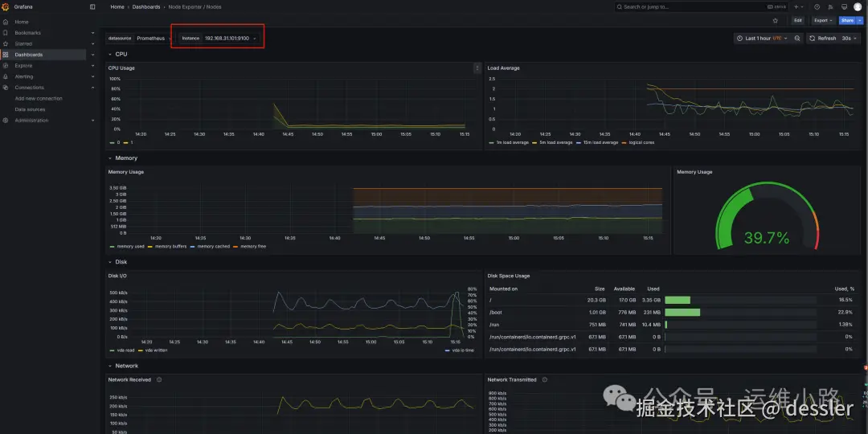Image resolution: width=868 pixels, height=434 pixels.
Task: Open the news feed icon
Action: [830, 6]
